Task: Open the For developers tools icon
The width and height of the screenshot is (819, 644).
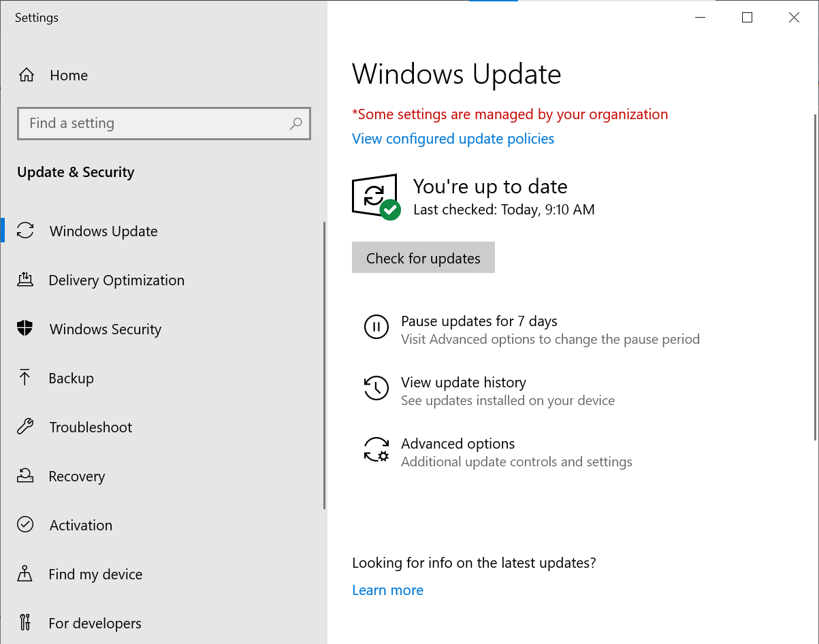Action: (25, 623)
